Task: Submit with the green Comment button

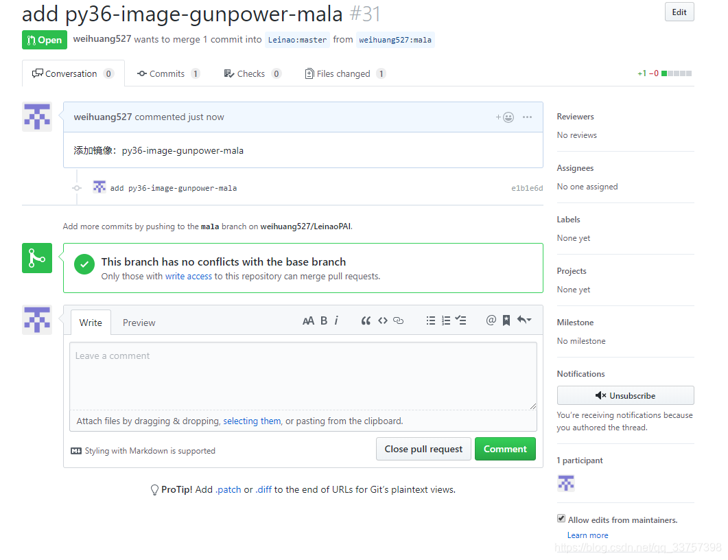Action: (x=505, y=449)
